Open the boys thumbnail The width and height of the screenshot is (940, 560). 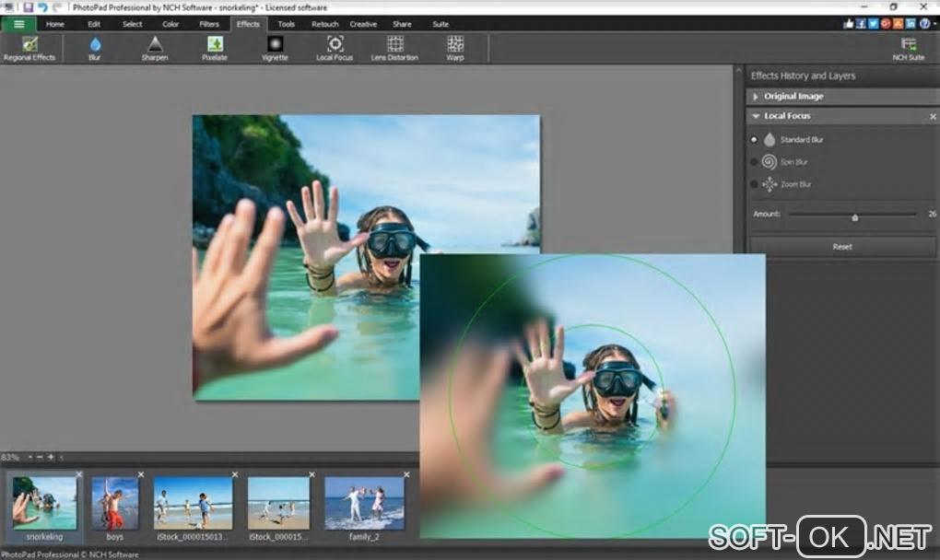tap(114, 503)
